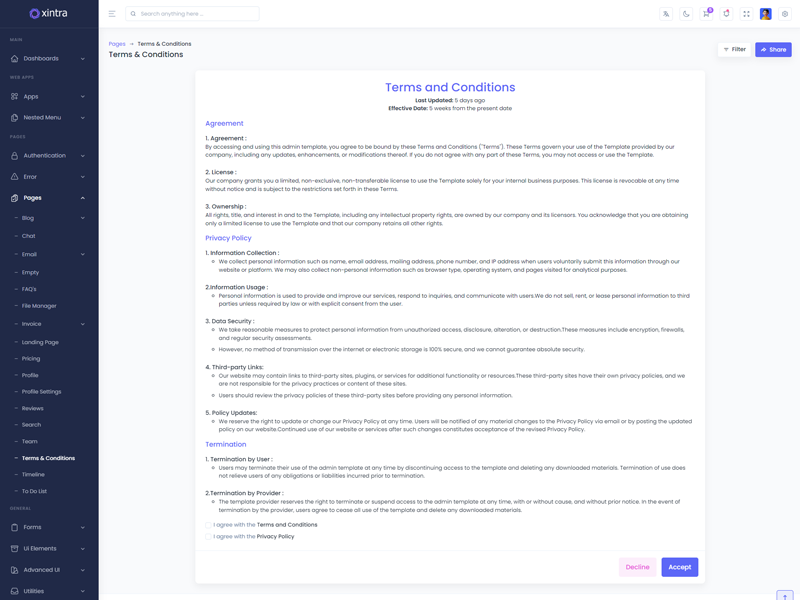Click the search anything input field

pos(197,14)
